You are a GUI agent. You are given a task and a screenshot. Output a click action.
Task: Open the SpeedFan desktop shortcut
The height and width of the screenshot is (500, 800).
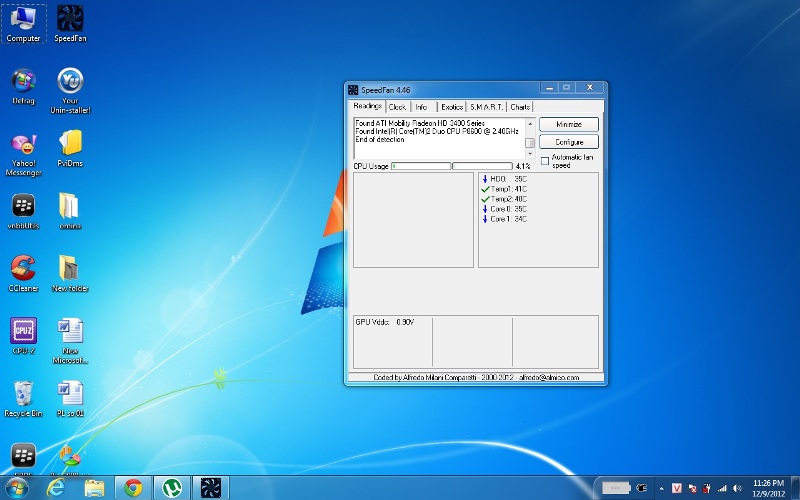(x=70, y=20)
